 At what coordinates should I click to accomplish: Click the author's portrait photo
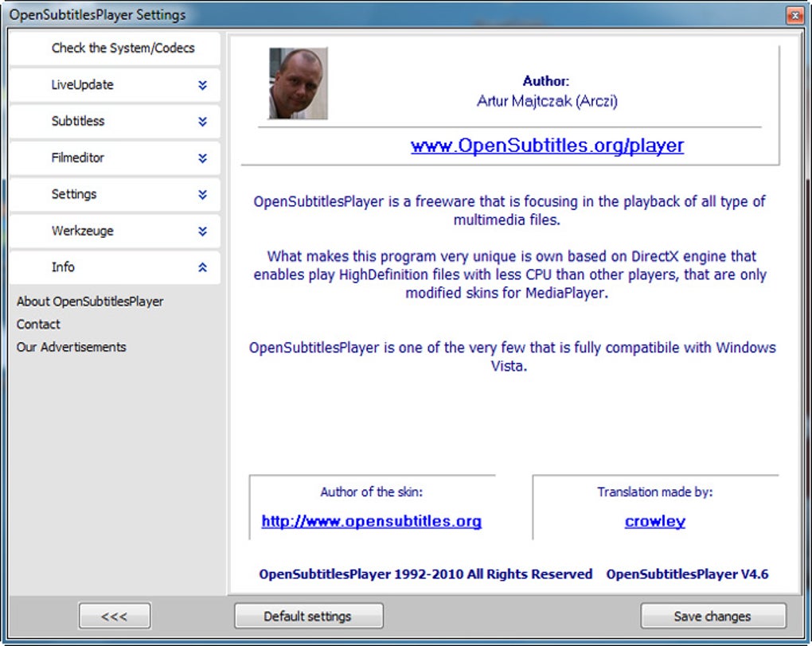[x=299, y=84]
